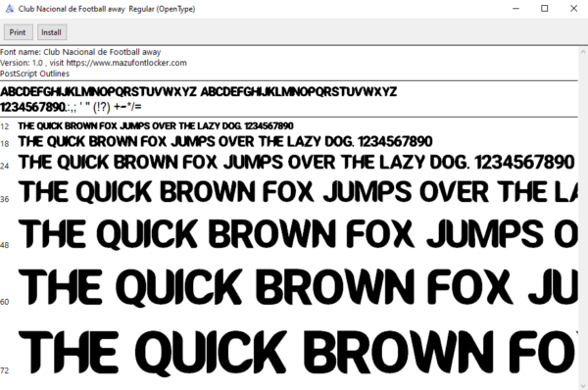Click the 12-point sample sentence
This screenshot has height=390, width=588.
156,126
